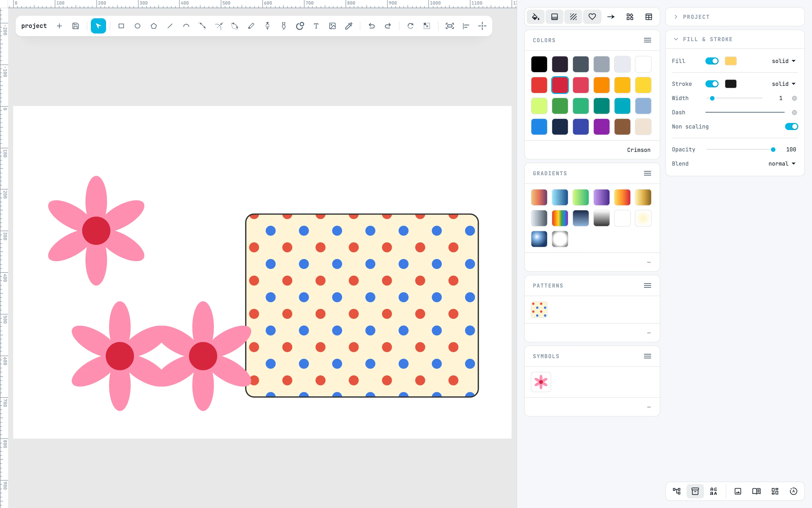Toggle the Fill switch off
Image resolution: width=812 pixels, height=508 pixels.
712,61
